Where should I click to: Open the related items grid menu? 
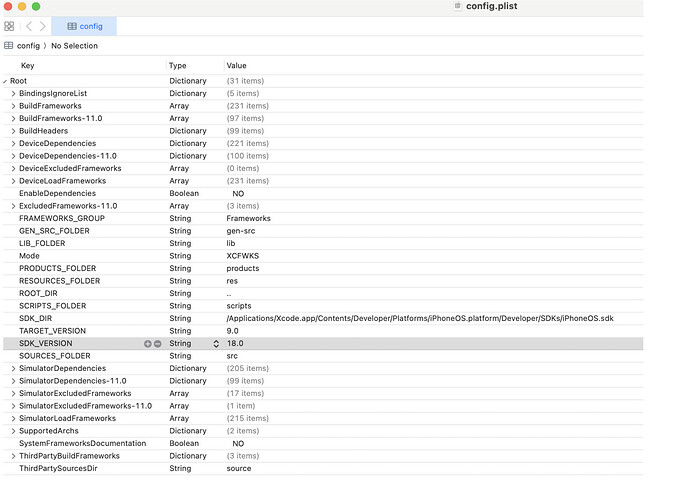coord(9,26)
